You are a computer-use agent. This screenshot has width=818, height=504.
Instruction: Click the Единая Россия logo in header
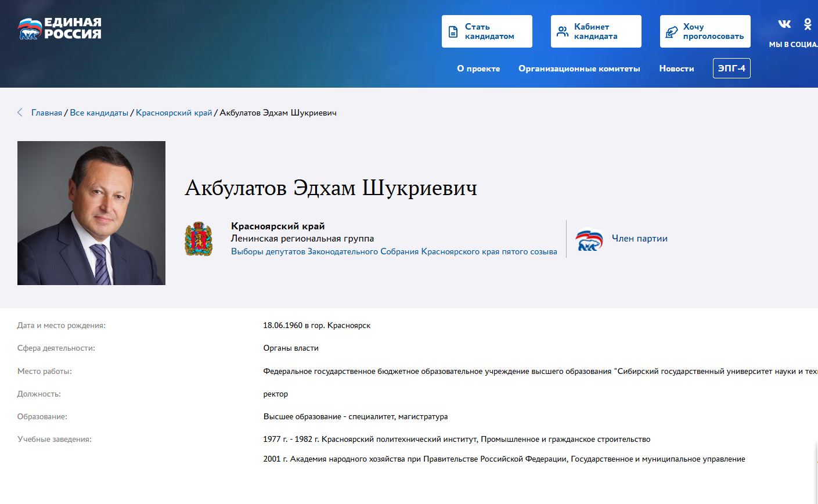59,28
